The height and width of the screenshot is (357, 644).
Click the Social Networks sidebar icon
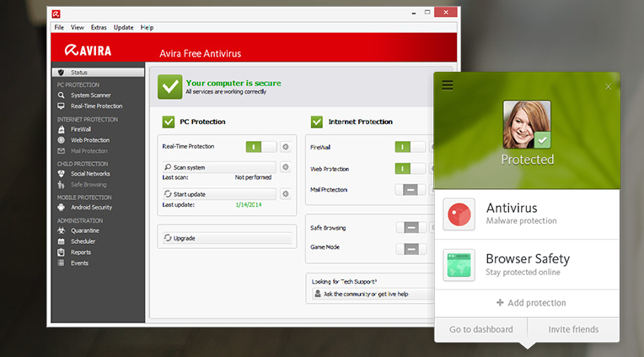click(x=62, y=174)
